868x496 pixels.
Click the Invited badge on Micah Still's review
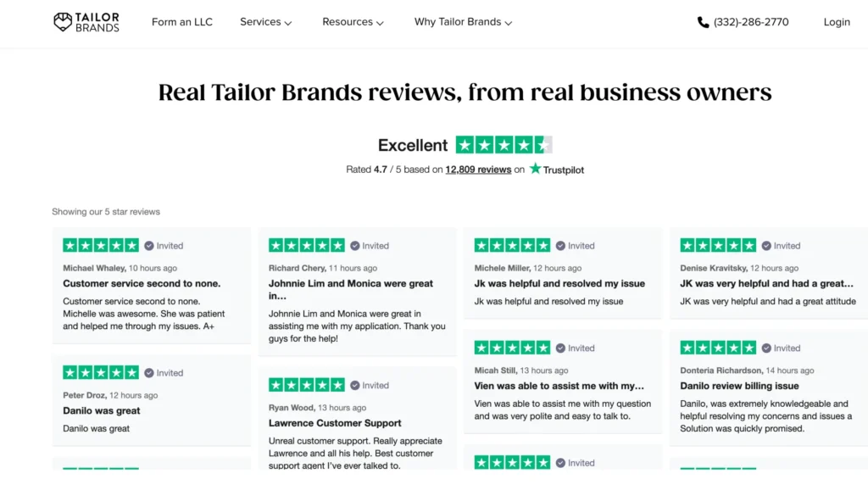point(576,348)
